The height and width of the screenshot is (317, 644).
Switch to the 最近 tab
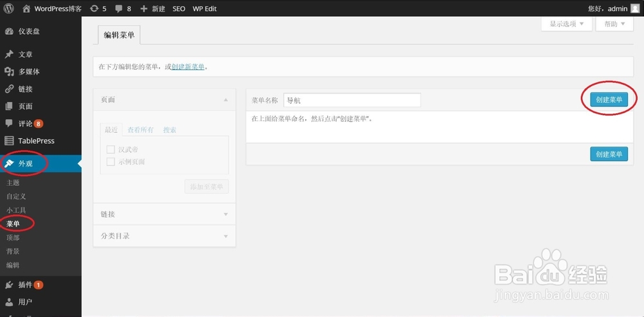click(111, 130)
